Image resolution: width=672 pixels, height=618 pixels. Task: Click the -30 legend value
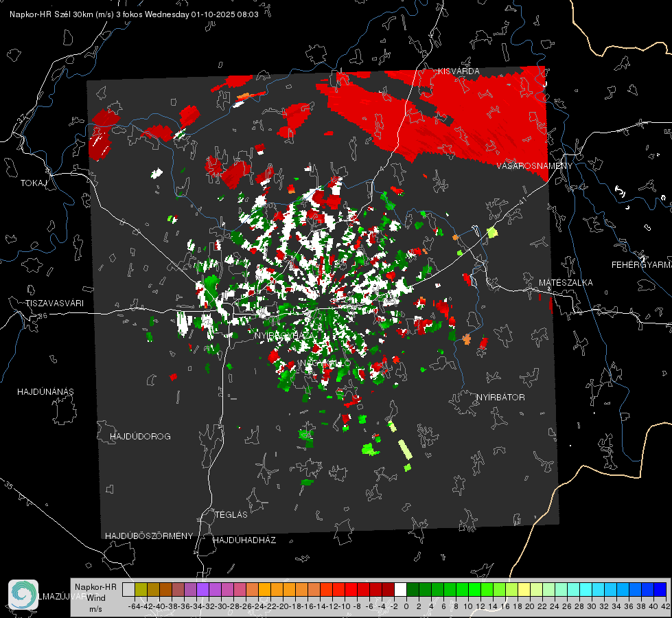coord(221,606)
